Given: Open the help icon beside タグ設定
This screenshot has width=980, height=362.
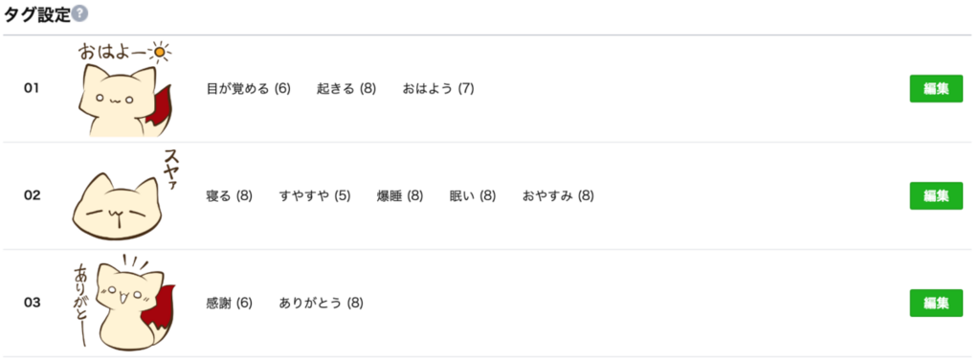Looking at the screenshot, I should pyautogui.click(x=79, y=14).
